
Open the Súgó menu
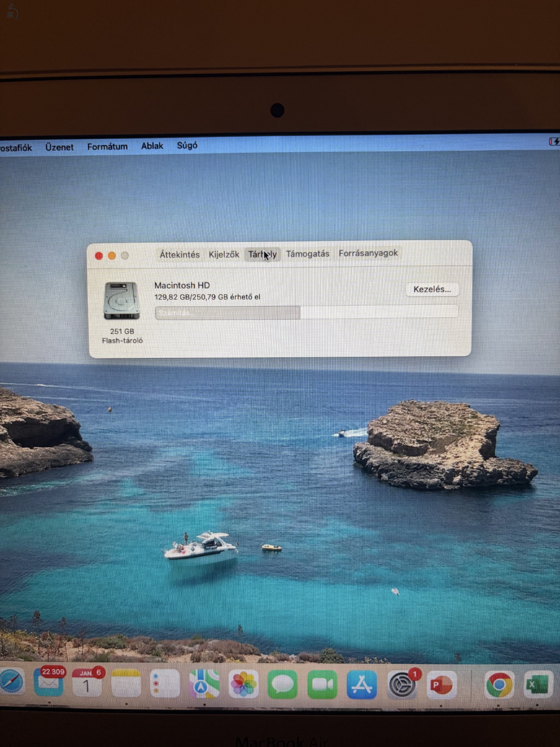(x=187, y=146)
